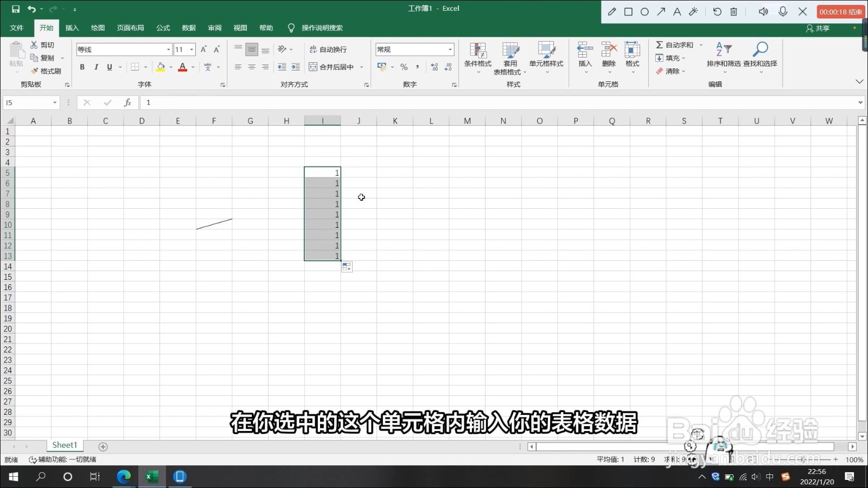
Task: Click decrease decimal icon
Action: point(448,67)
